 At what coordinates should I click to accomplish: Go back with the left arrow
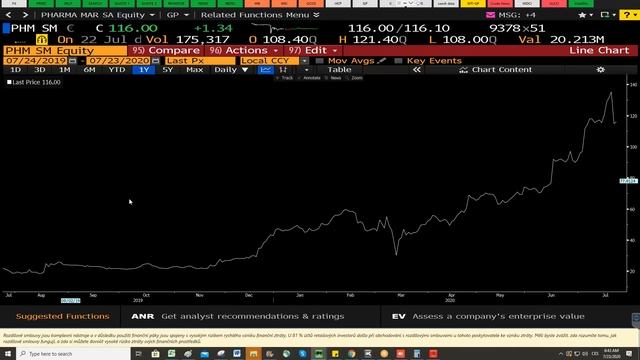tap(9, 15)
